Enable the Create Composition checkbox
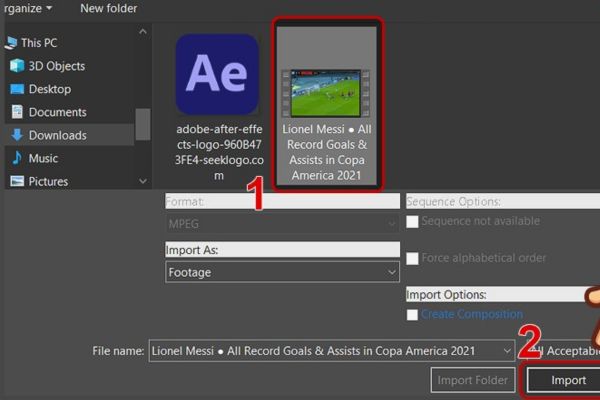Image resolution: width=600 pixels, height=400 pixels. click(412, 315)
